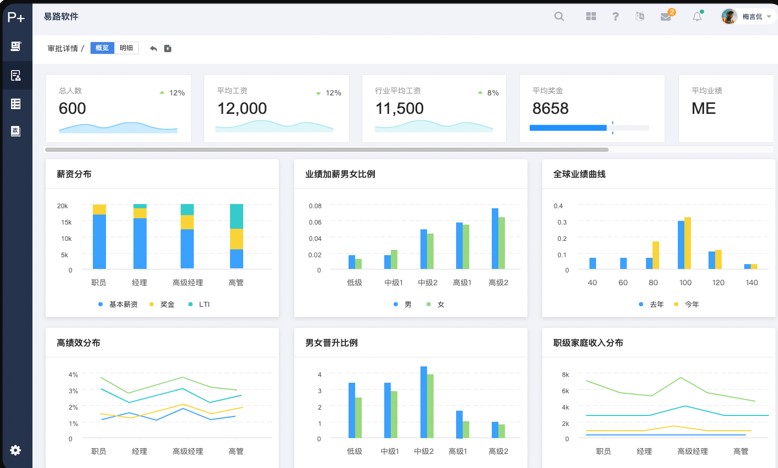Click the search magnifier icon in header
The width and height of the screenshot is (778, 468).
[x=559, y=16]
